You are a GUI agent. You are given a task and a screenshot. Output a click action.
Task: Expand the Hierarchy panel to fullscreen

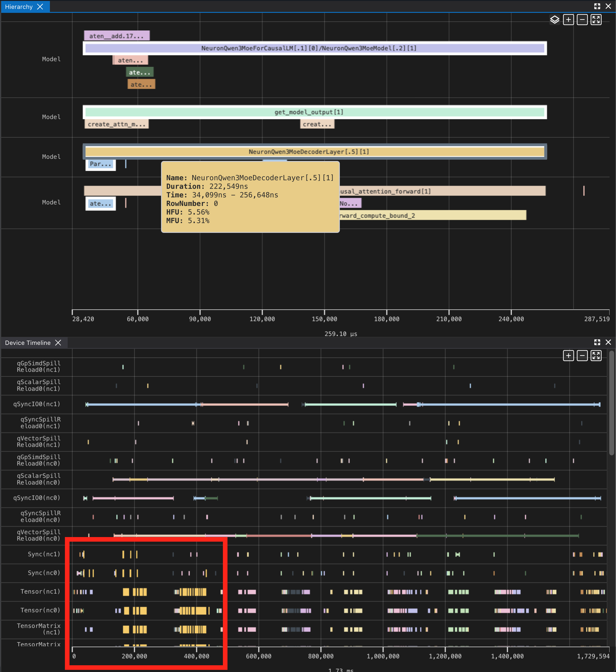coord(597,6)
